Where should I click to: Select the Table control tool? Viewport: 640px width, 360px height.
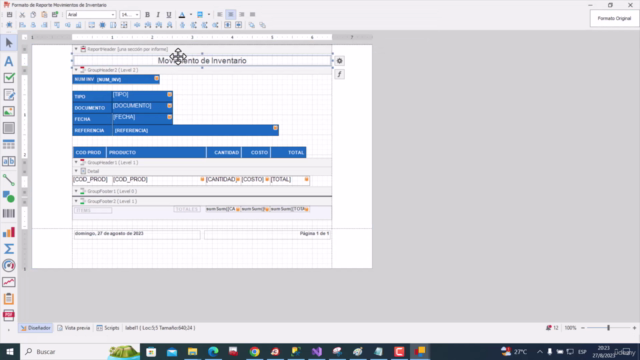pos(9,144)
